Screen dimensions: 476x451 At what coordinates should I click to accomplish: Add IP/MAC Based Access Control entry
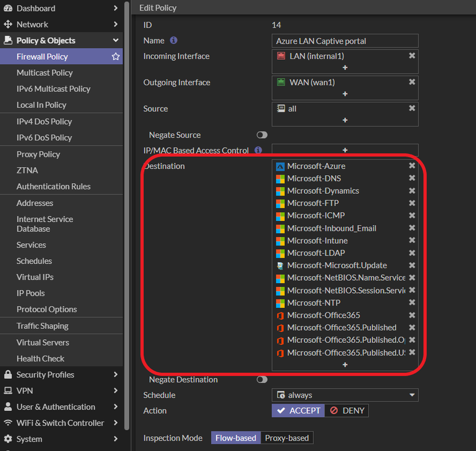tap(345, 150)
